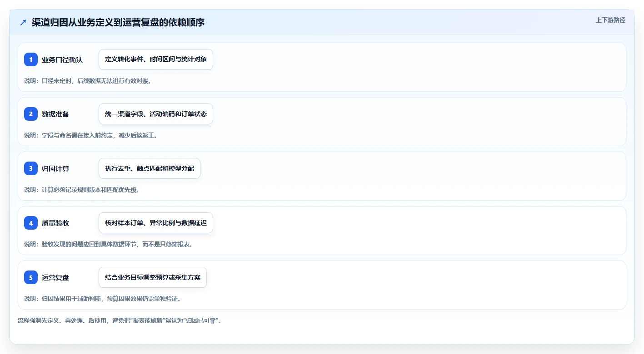The height and width of the screenshot is (354, 644).
Task: Select step number 5 badge
Action: [31, 277]
